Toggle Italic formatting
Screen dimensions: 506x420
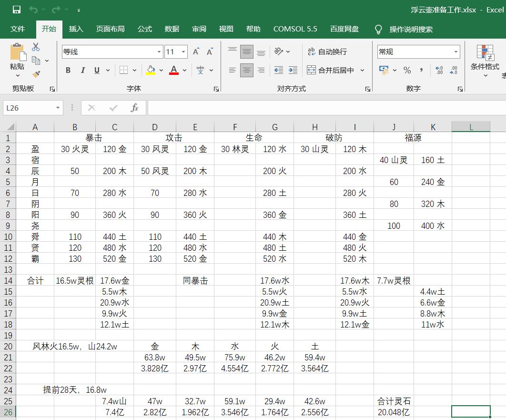click(x=82, y=70)
